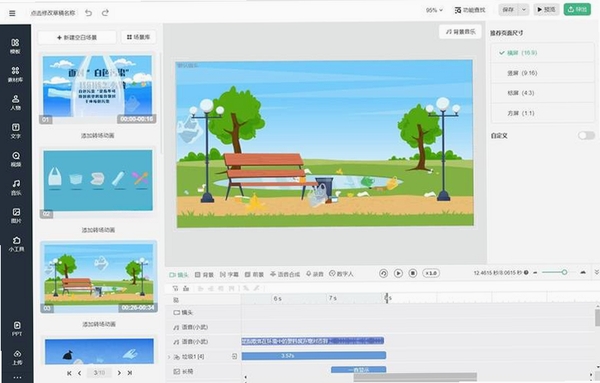Open the 图片 images panel
This screenshot has height=383, width=600.
coord(16,215)
